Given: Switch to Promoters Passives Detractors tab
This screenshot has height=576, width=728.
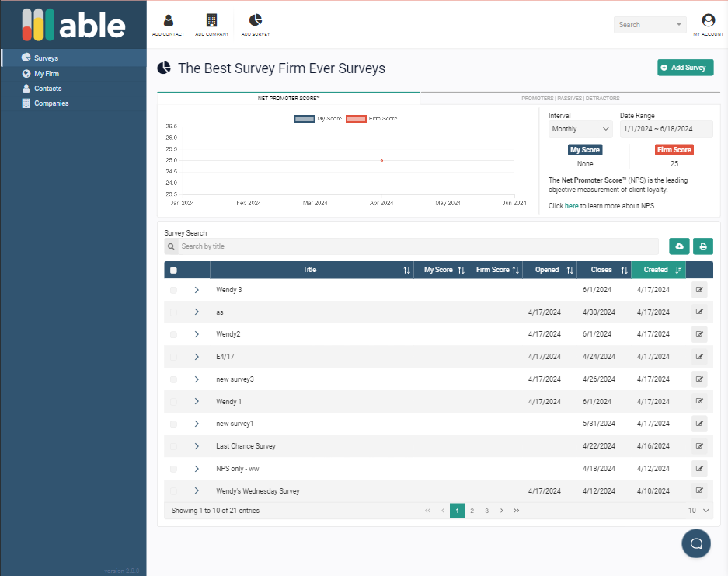Looking at the screenshot, I should coord(570,99).
